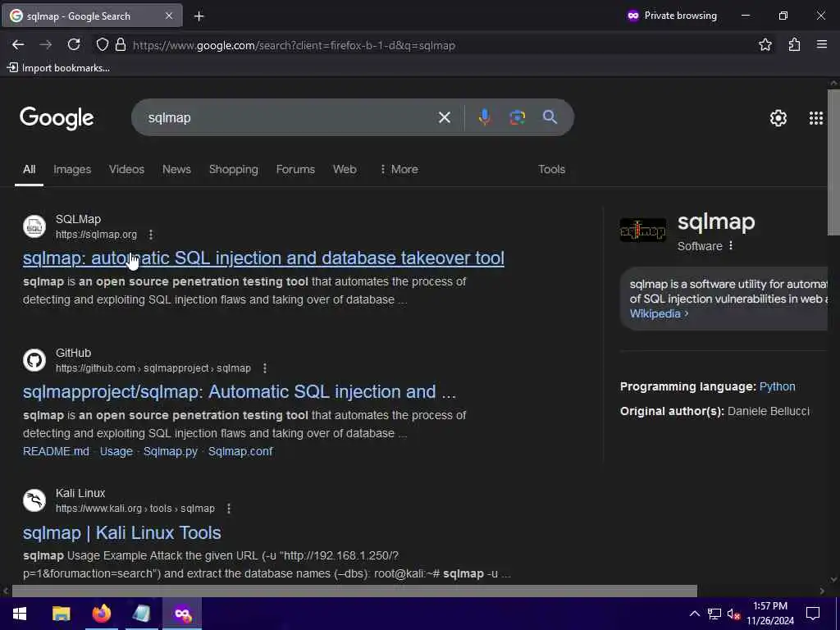This screenshot has width=840, height=630.
Task: Open the Google apps grid
Action: tap(816, 118)
